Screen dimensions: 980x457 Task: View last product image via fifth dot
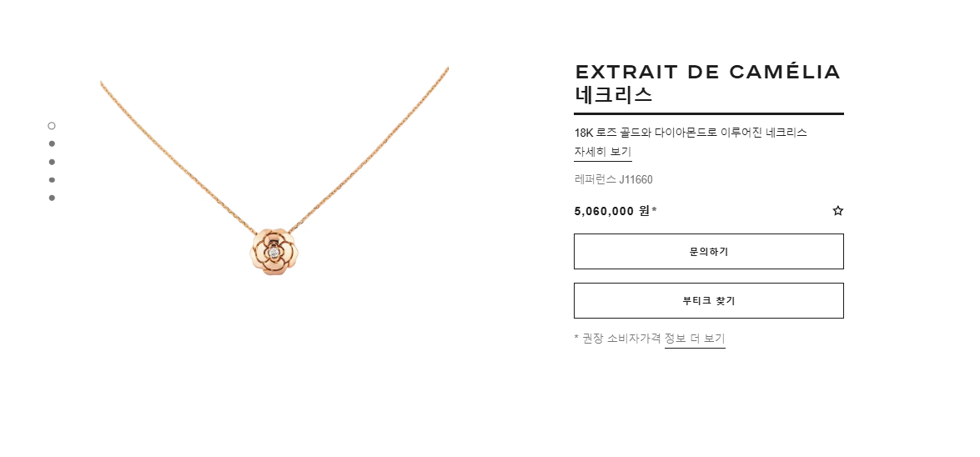[52, 198]
